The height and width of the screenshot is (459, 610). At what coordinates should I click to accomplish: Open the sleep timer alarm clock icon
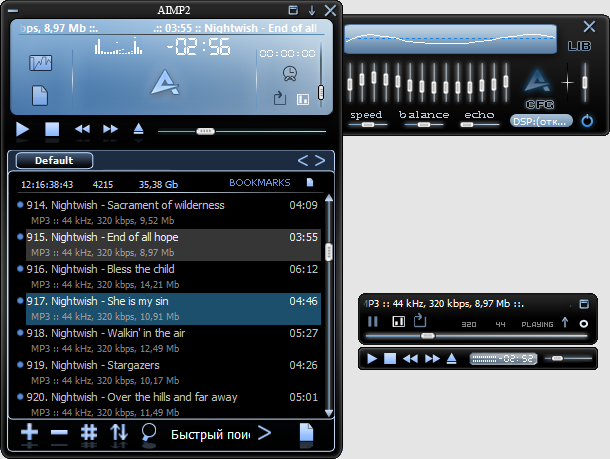(290, 74)
